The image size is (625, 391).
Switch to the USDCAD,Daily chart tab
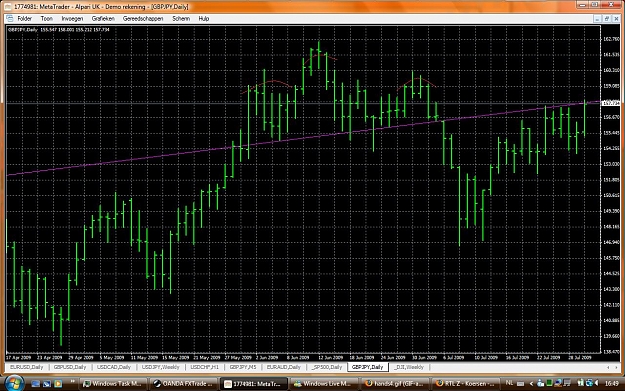pos(114,367)
